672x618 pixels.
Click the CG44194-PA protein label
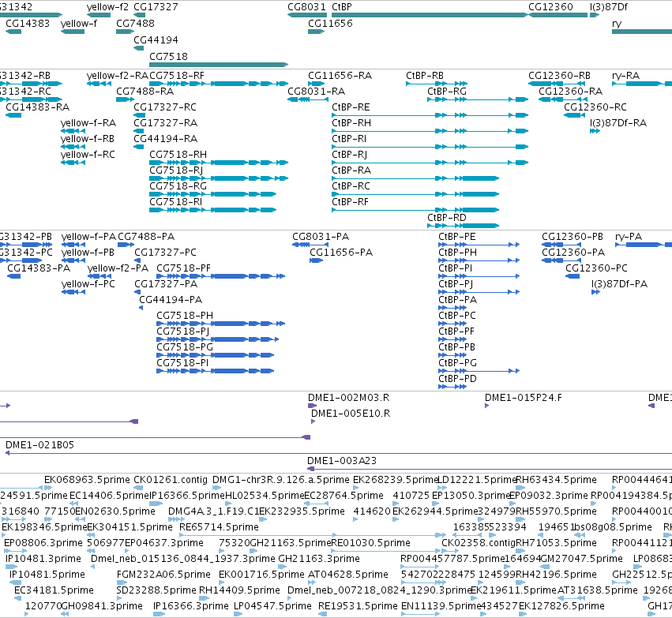point(171,300)
